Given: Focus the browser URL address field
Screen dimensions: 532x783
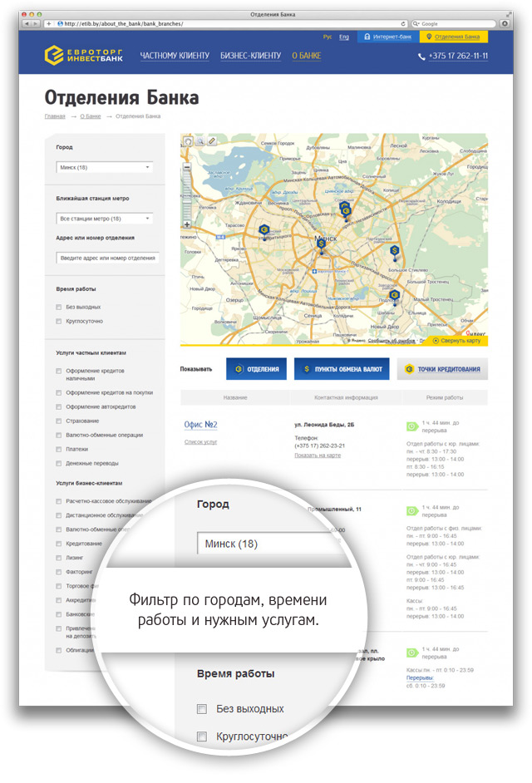Looking at the screenshot, I should [x=229, y=23].
